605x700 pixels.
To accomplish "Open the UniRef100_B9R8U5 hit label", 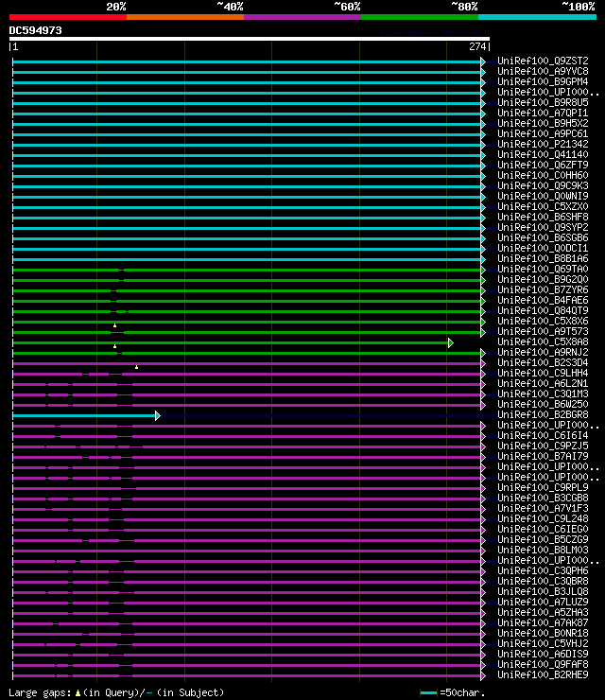I will coord(543,102).
